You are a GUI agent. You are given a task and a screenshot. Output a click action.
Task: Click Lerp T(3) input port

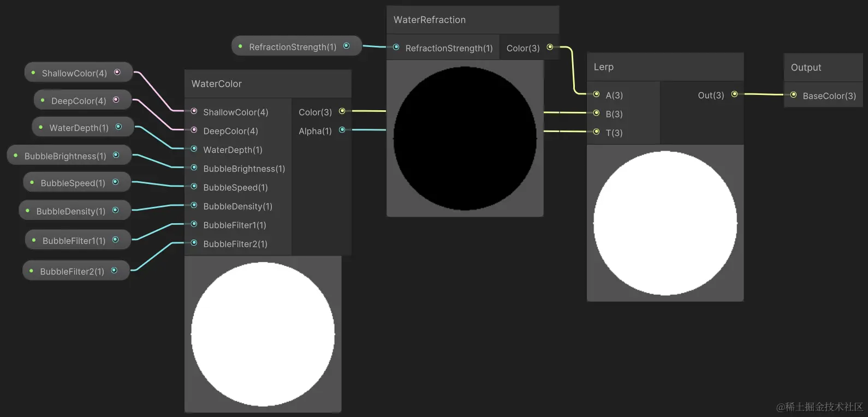tap(596, 132)
